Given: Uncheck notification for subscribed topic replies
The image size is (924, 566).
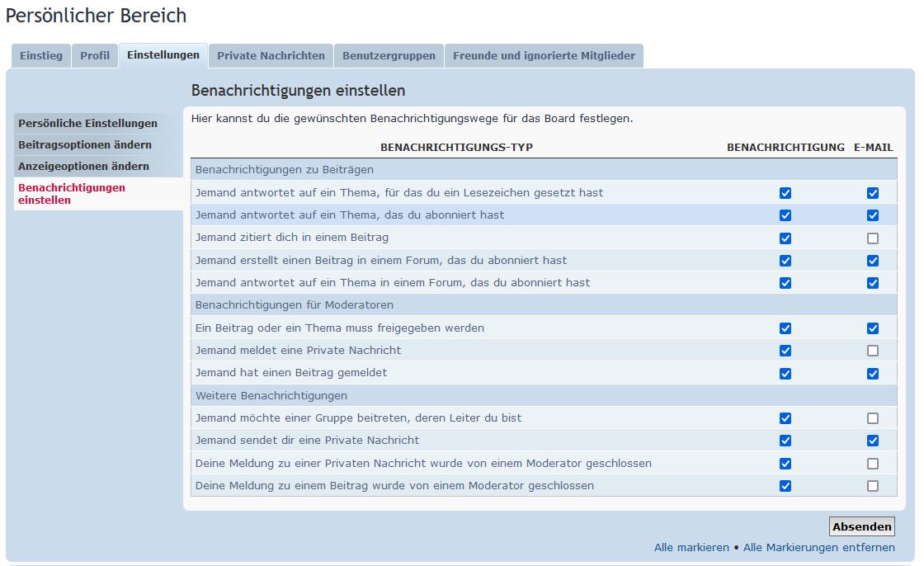Looking at the screenshot, I should tap(785, 215).
